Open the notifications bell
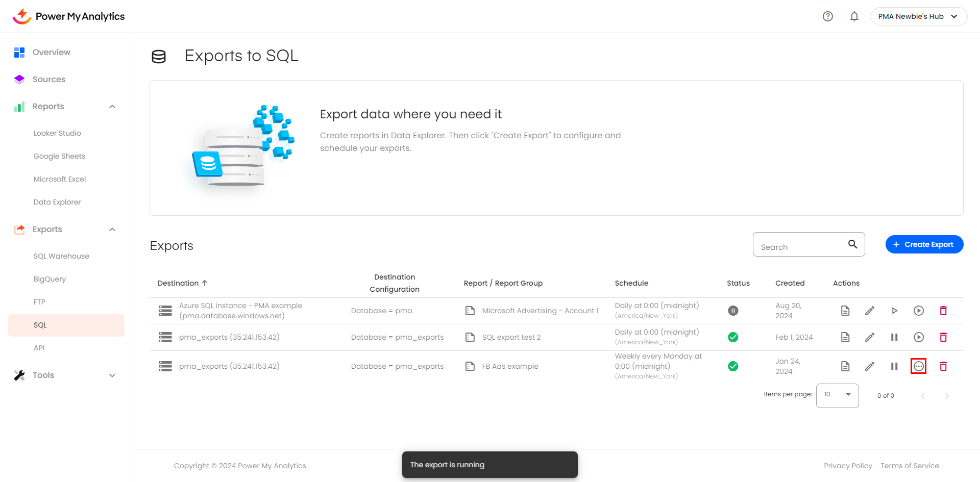This screenshot has height=482, width=980. [854, 16]
